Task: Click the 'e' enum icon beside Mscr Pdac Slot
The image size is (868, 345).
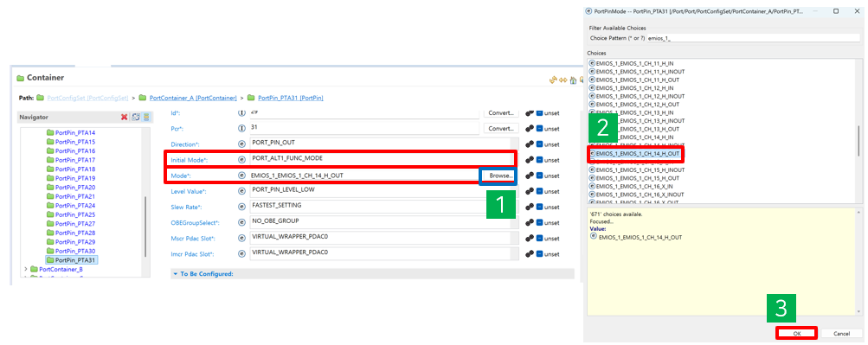Action: 241,239
